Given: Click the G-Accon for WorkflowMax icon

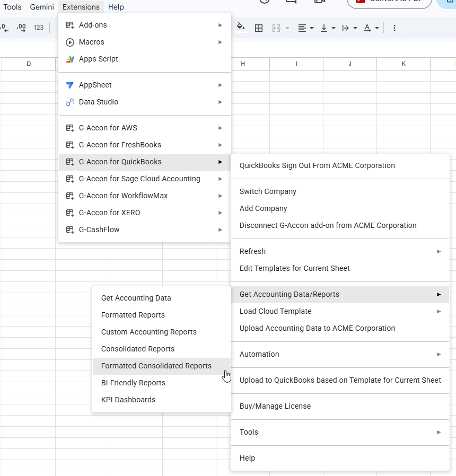Looking at the screenshot, I should [x=70, y=196].
